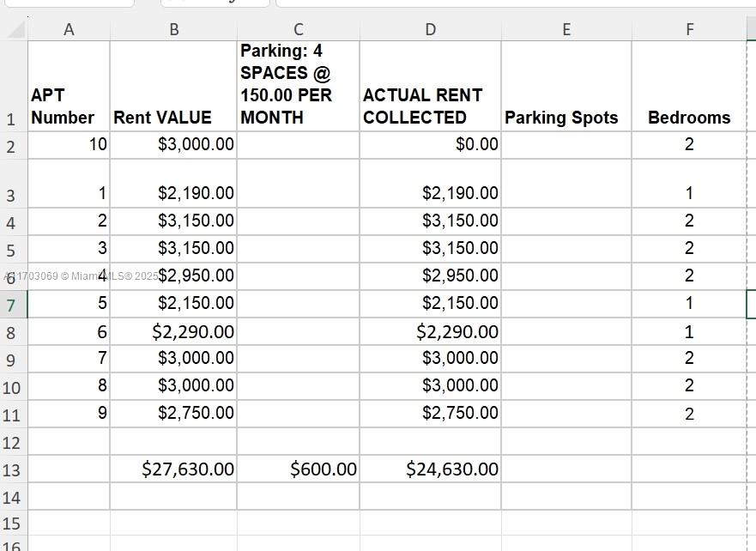Click the Parking Spots header cell

pos(565,118)
